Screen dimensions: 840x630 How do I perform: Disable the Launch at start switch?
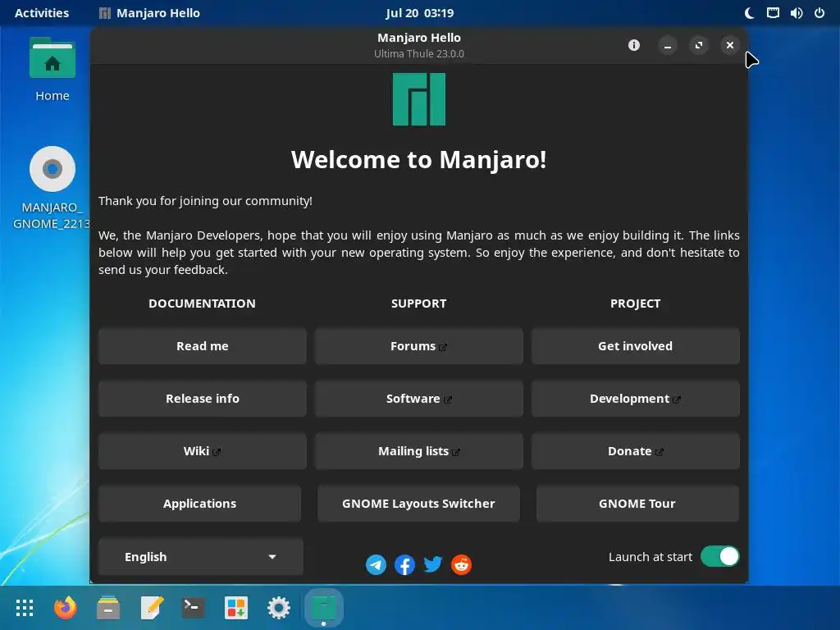(720, 557)
